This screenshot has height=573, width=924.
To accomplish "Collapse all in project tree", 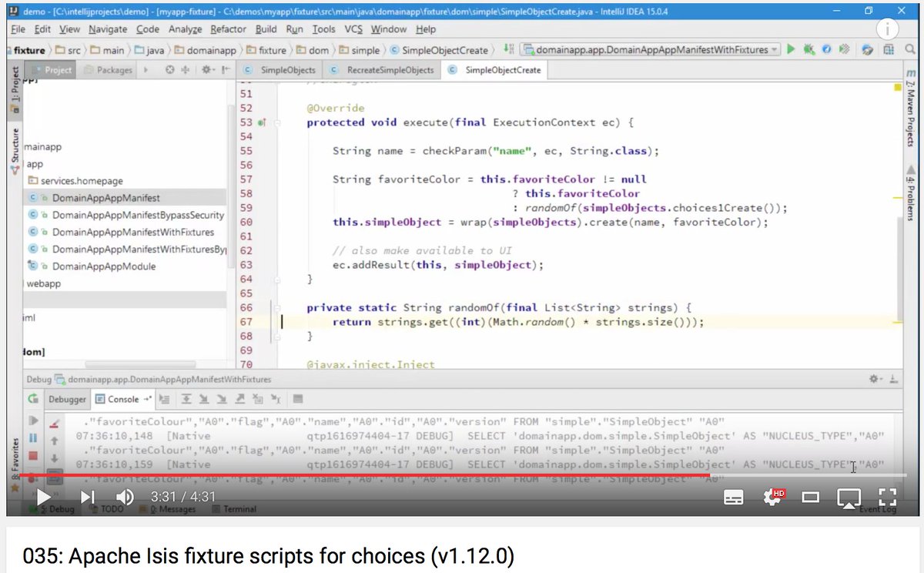I will tap(185, 70).
